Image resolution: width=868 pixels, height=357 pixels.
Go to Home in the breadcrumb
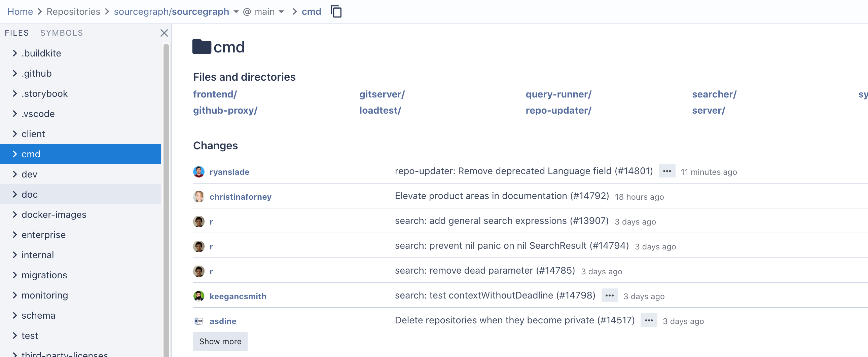20,12
